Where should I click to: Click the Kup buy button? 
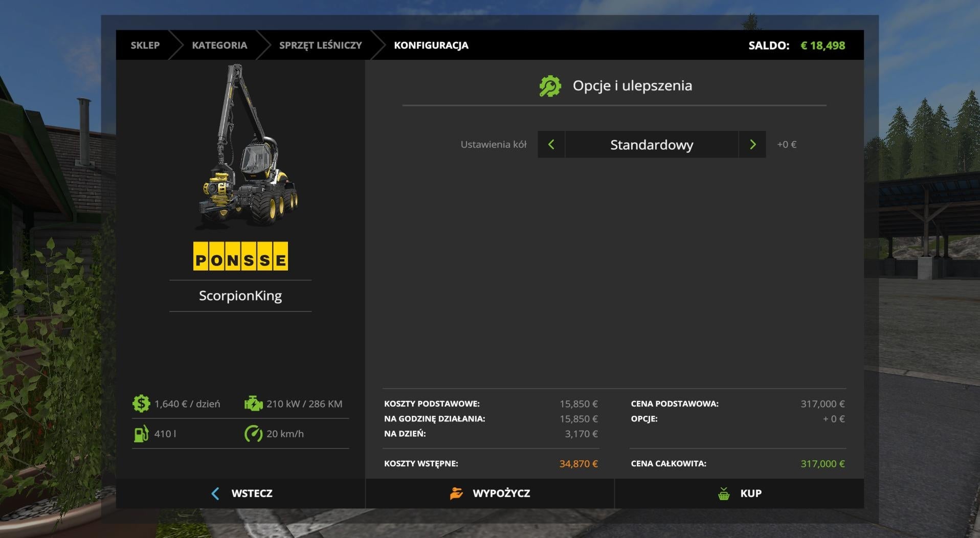tap(739, 494)
